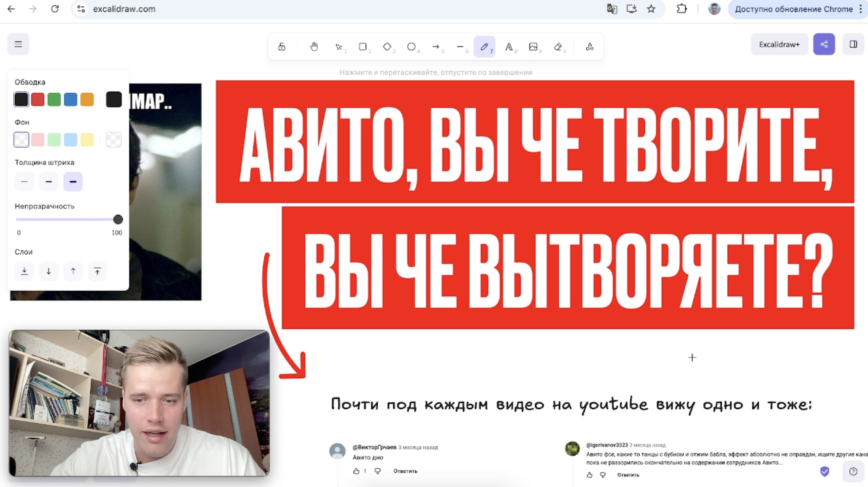Send layer backward
868x487 pixels.
[48, 271]
